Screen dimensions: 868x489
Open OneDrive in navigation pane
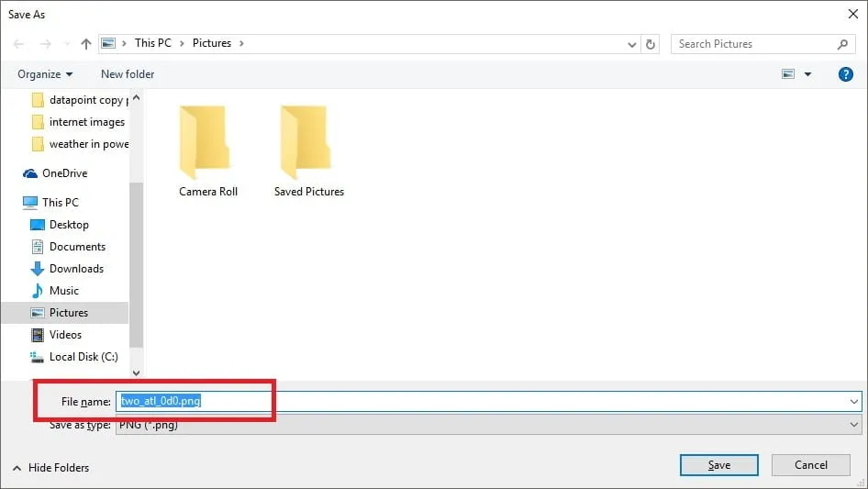click(55, 173)
